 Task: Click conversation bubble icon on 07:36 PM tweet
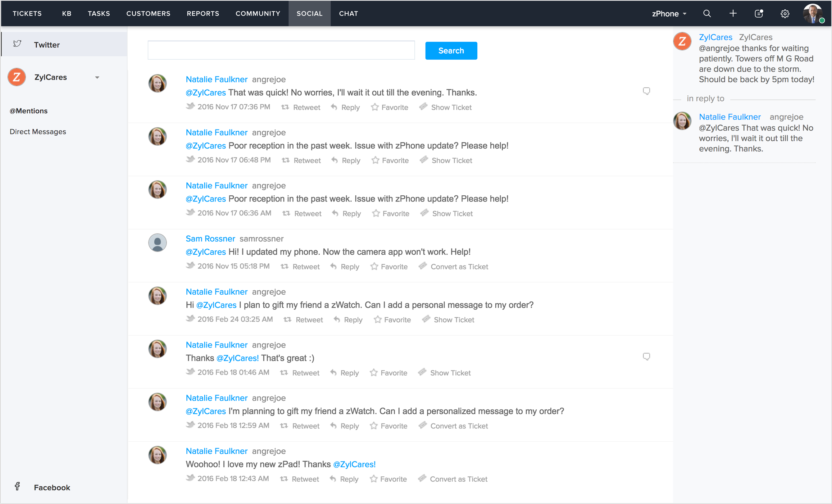(x=646, y=91)
